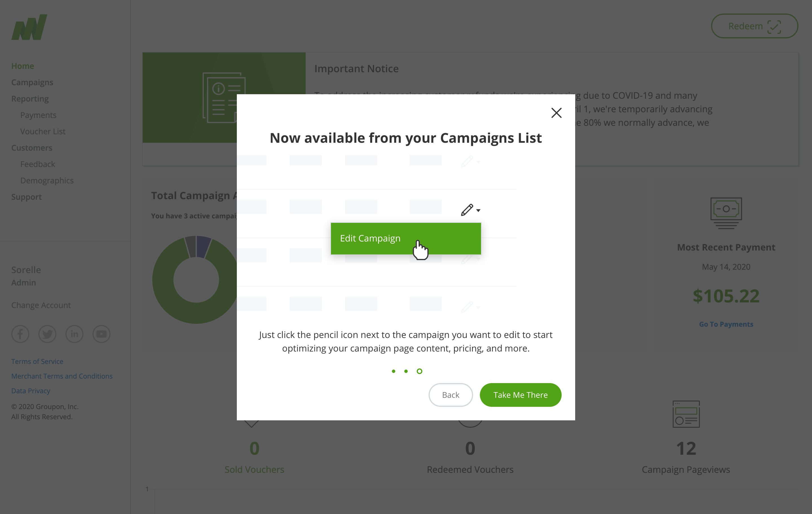812x514 pixels.
Task: Open Campaigns in the sidebar menu
Action: (32, 82)
